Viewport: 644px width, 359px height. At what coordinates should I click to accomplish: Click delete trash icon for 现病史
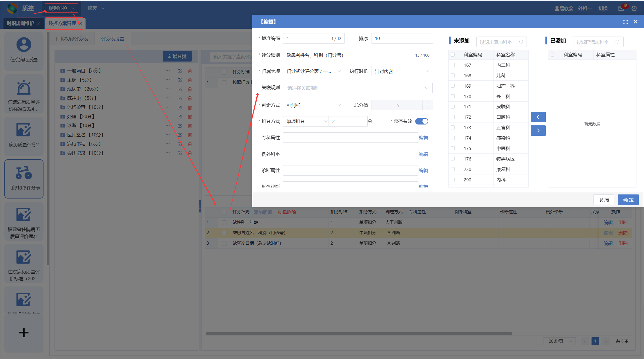coord(190,89)
